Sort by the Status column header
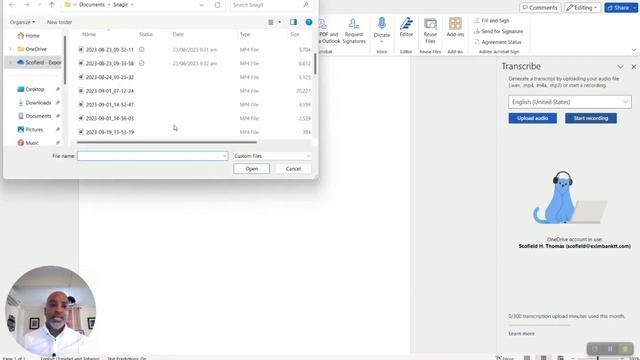The image size is (640, 360). point(146,34)
